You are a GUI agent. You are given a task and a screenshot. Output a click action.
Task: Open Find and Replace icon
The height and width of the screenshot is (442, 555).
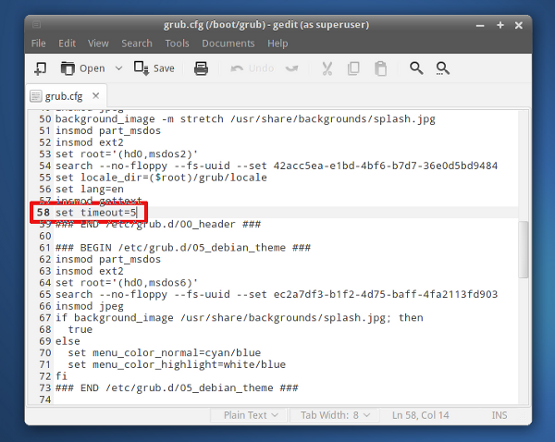point(443,68)
